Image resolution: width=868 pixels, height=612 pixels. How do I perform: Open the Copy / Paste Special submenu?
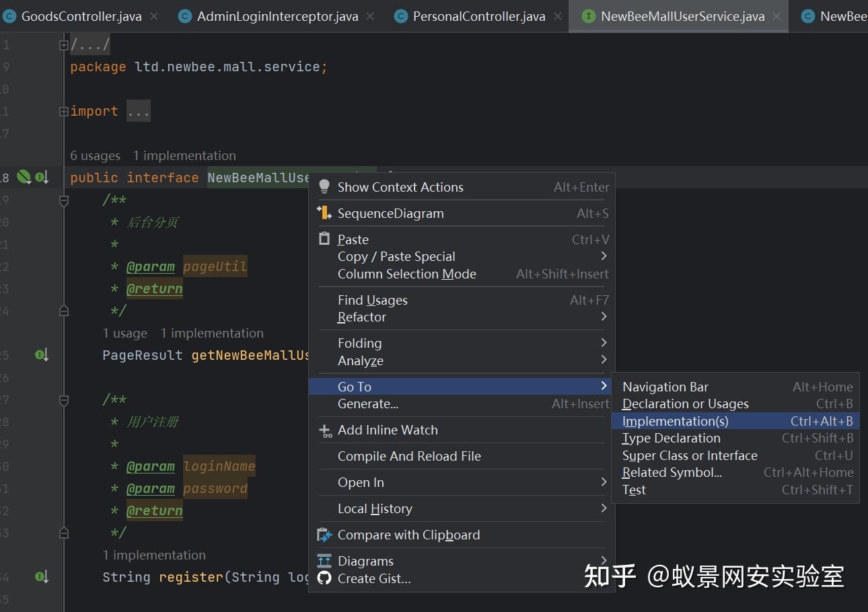tap(396, 257)
